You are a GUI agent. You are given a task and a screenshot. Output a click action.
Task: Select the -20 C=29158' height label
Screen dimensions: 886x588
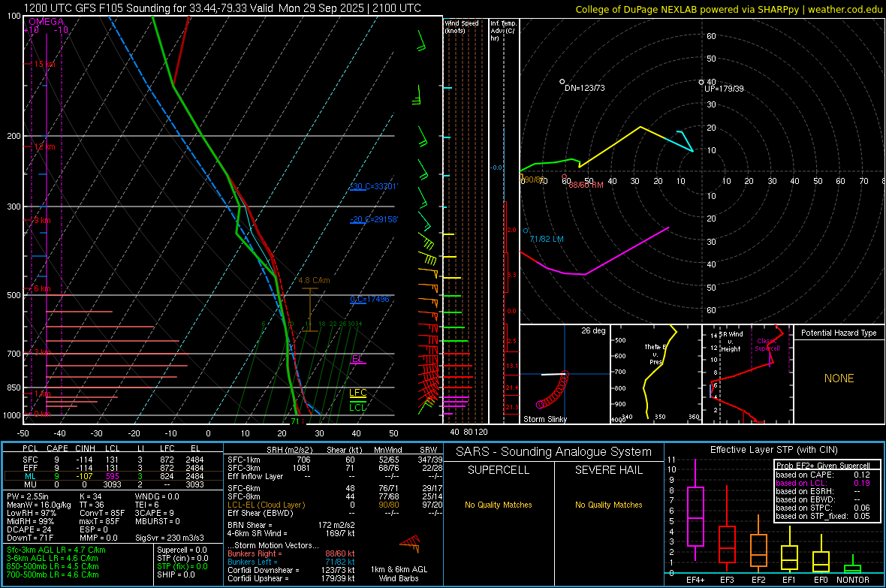[x=373, y=219]
